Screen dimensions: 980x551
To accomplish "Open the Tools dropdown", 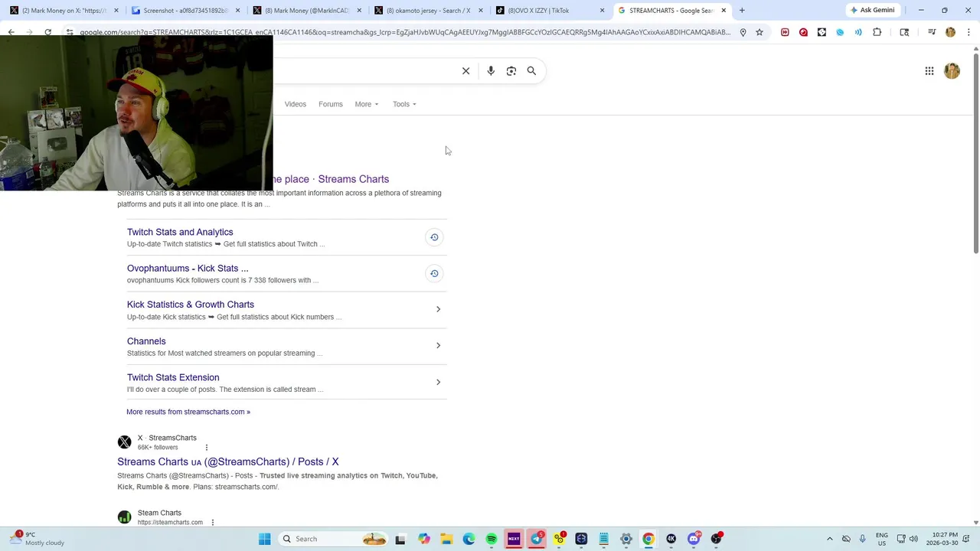I will [404, 104].
